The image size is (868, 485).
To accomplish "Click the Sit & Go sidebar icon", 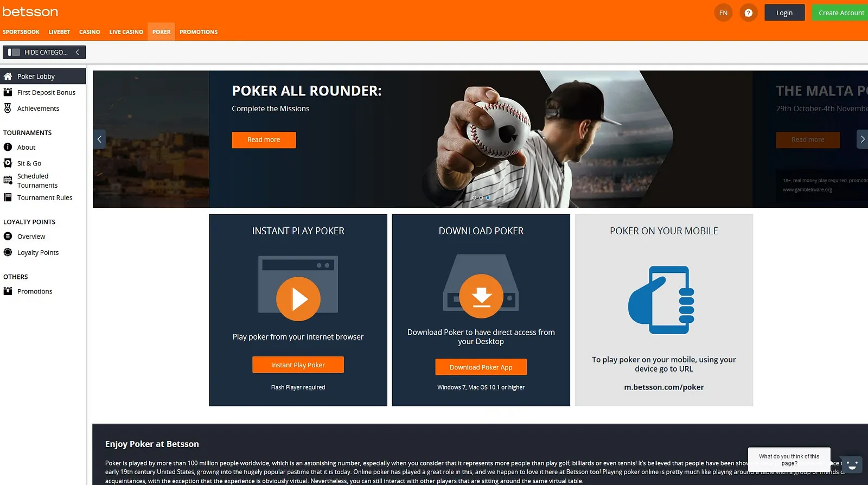I will [8, 163].
